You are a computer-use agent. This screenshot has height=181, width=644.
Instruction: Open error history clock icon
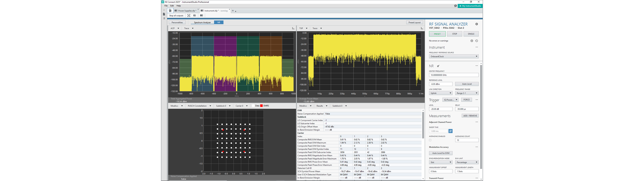coord(476,41)
